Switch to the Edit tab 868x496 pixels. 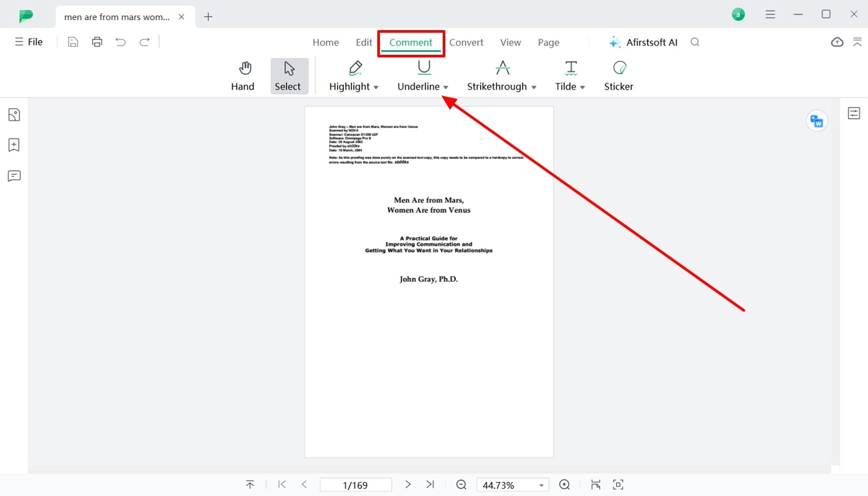click(364, 42)
